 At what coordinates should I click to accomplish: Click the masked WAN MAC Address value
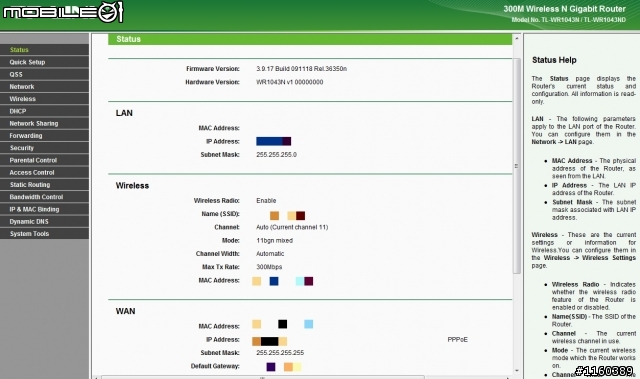pos(282,324)
